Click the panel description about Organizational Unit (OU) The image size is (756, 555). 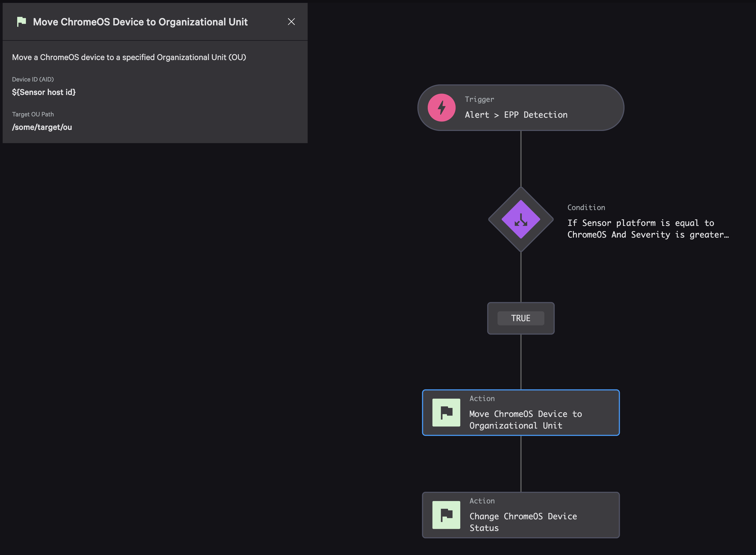click(x=129, y=57)
